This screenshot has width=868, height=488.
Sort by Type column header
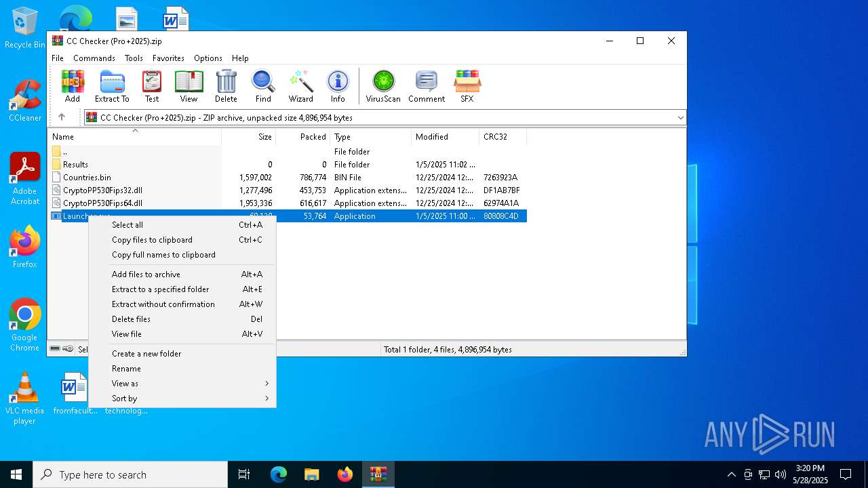coord(370,137)
